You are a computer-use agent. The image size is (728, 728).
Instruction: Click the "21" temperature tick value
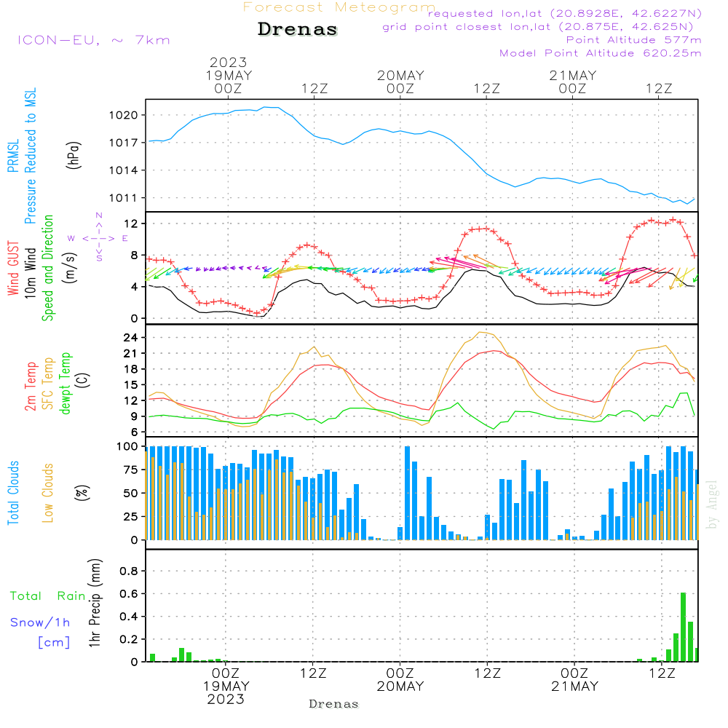tap(130, 354)
